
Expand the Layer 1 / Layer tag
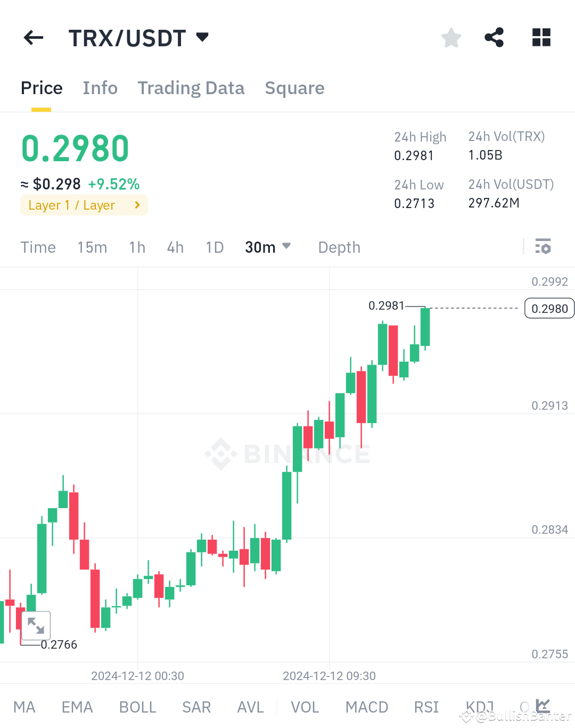(84, 205)
